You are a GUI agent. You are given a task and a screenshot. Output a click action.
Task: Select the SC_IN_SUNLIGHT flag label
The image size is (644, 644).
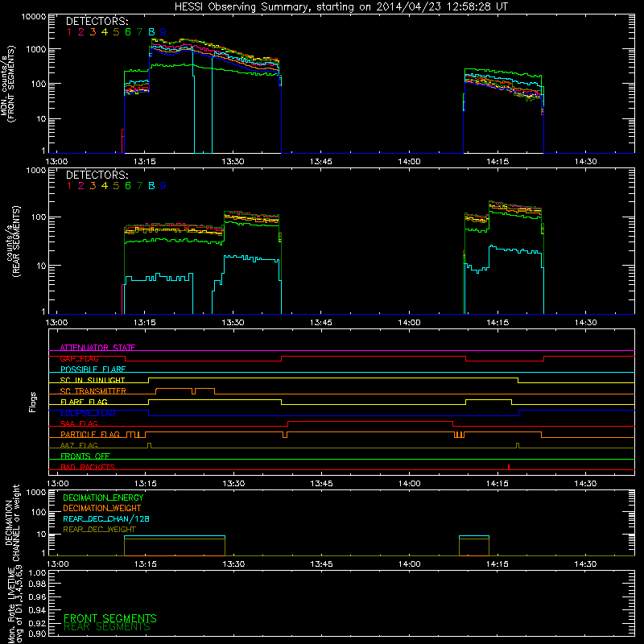[93, 380]
